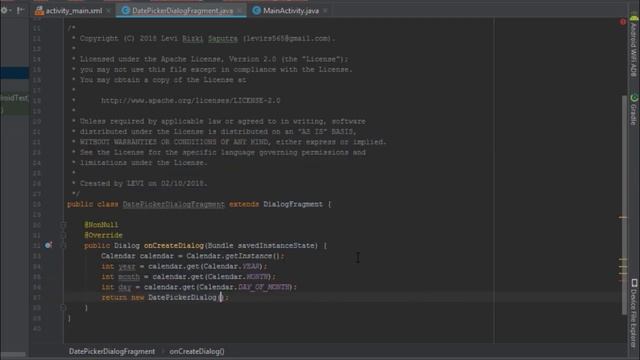Click the xml file icon on activity_main tab

[x=39, y=11]
